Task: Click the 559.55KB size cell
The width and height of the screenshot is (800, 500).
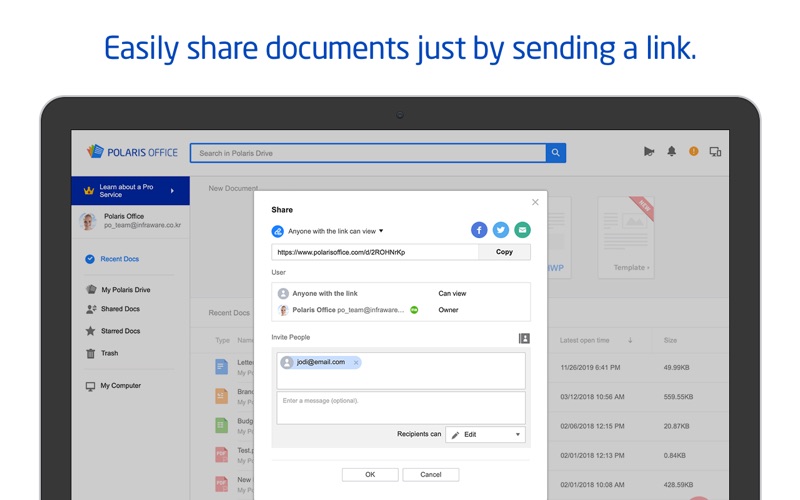Action: 679,396
